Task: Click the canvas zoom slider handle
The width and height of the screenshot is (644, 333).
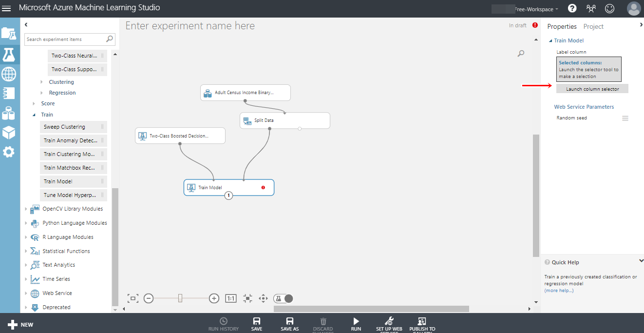Action: [x=180, y=298]
